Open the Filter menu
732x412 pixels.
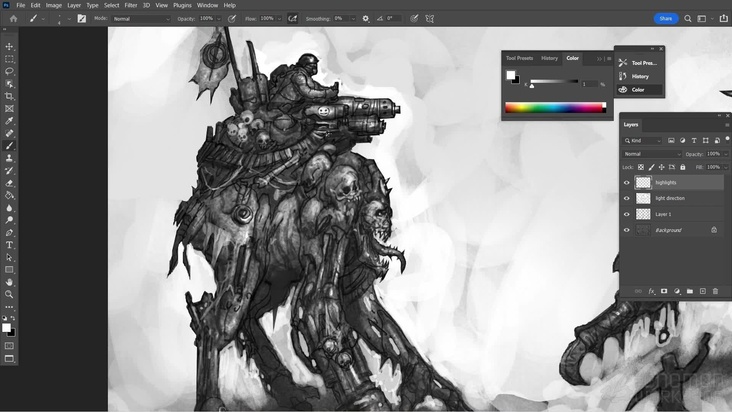tap(131, 5)
